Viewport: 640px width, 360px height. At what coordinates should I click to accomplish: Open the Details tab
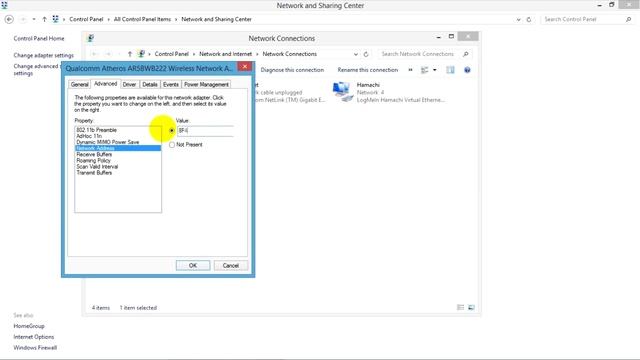150,84
